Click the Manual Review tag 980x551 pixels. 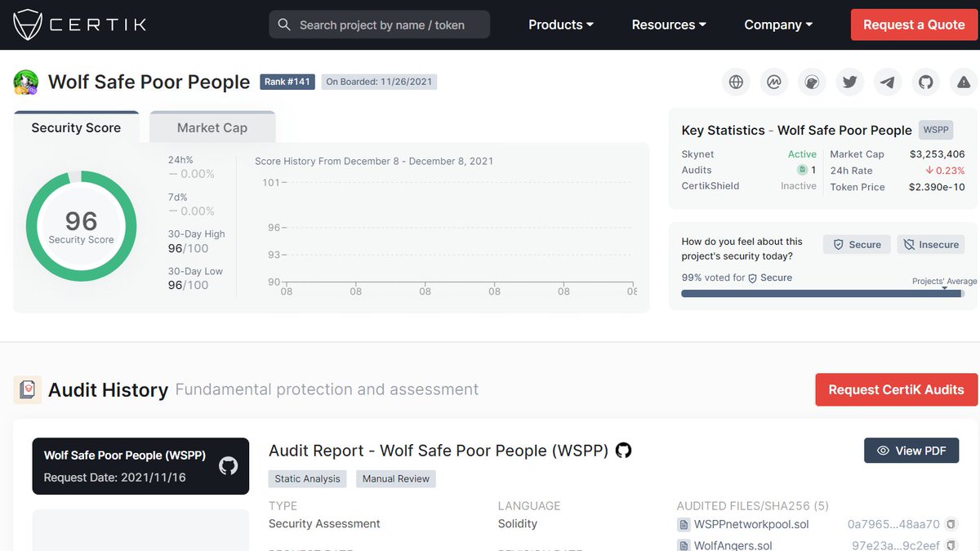396,478
